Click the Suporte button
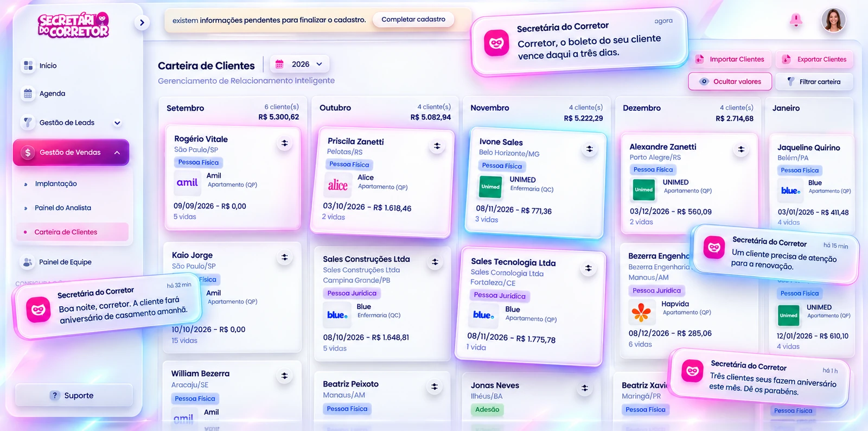The width and height of the screenshot is (868, 431). 74,395
